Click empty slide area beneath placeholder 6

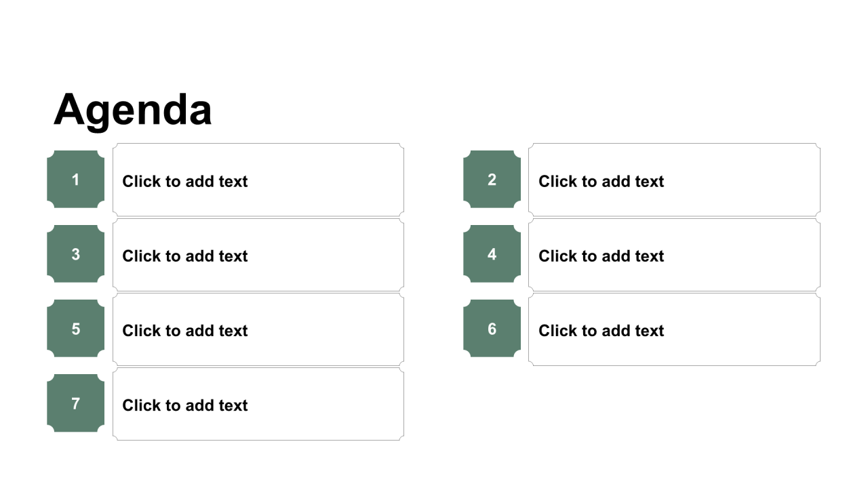(675, 413)
